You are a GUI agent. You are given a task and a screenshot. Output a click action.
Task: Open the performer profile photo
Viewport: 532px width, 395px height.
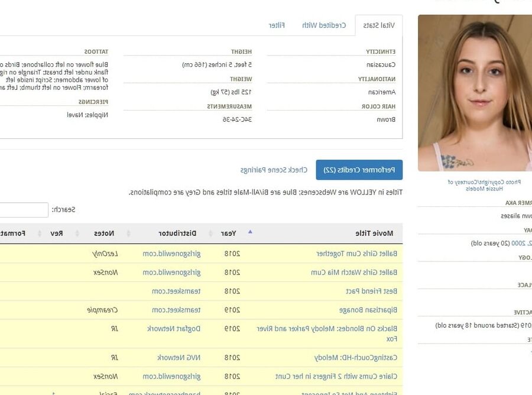pos(475,93)
